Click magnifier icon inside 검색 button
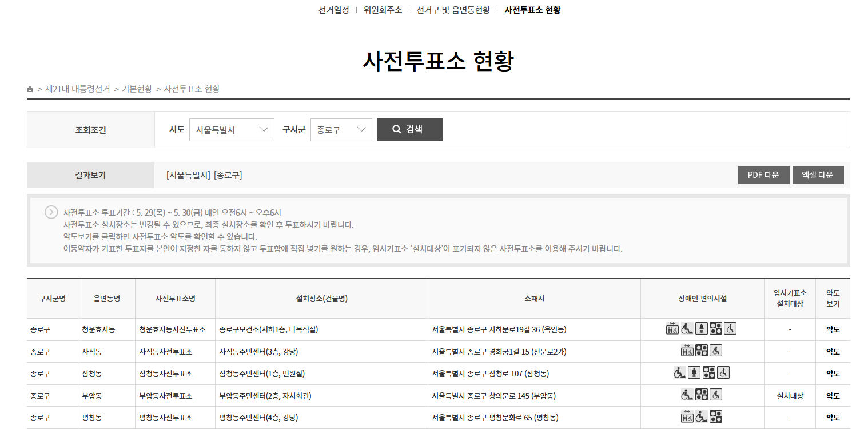 coord(396,129)
